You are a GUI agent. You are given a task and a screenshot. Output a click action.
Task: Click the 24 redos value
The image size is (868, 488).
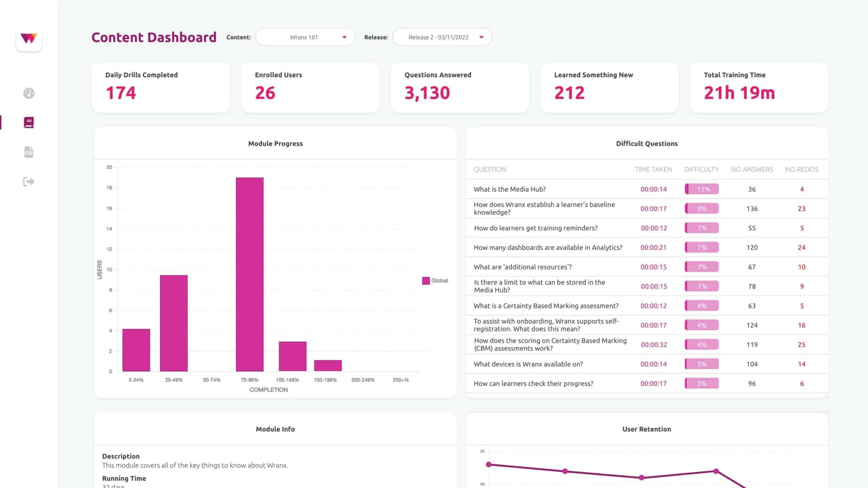tap(802, 247)
